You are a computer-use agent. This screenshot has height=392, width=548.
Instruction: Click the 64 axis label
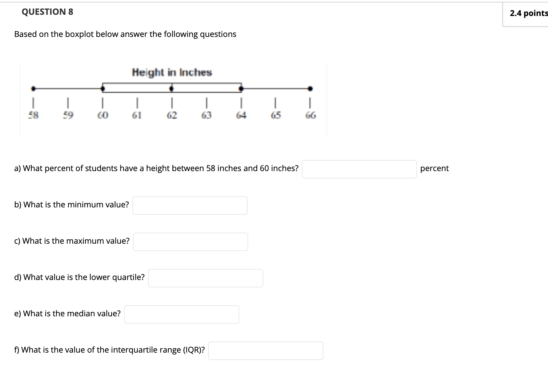tap(241, 115)
